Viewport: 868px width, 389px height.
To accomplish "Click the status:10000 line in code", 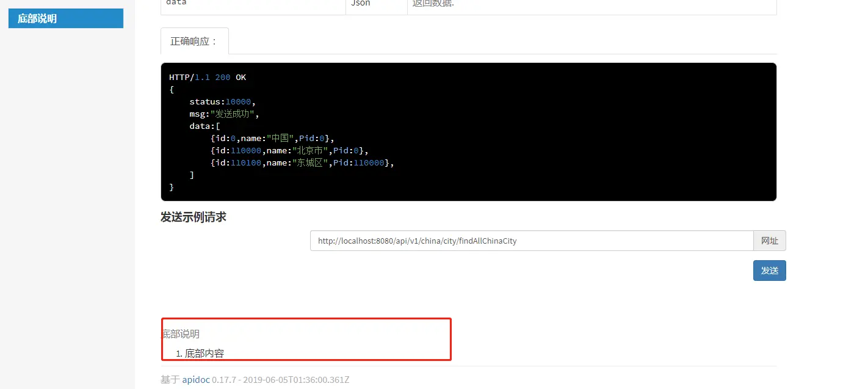I will click(222, 102).
